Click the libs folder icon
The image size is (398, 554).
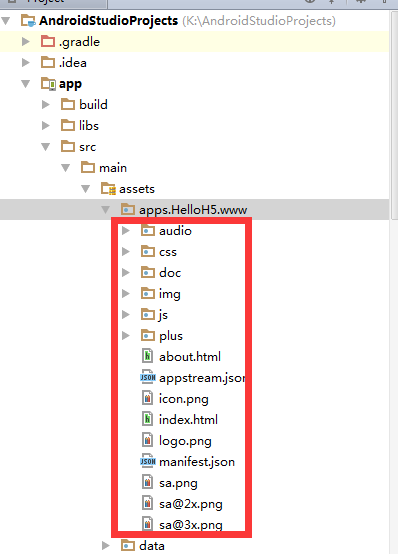click(x=68, y=125)
